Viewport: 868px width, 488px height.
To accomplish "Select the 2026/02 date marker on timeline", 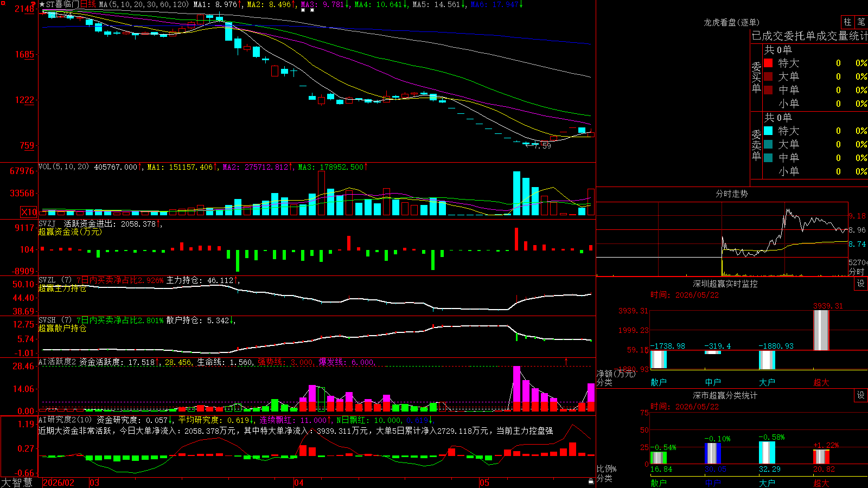I will (x=59, y=483).
